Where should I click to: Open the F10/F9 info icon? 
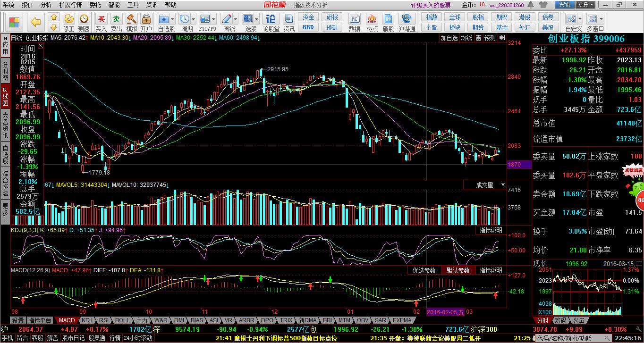click(x=205, y=19)
